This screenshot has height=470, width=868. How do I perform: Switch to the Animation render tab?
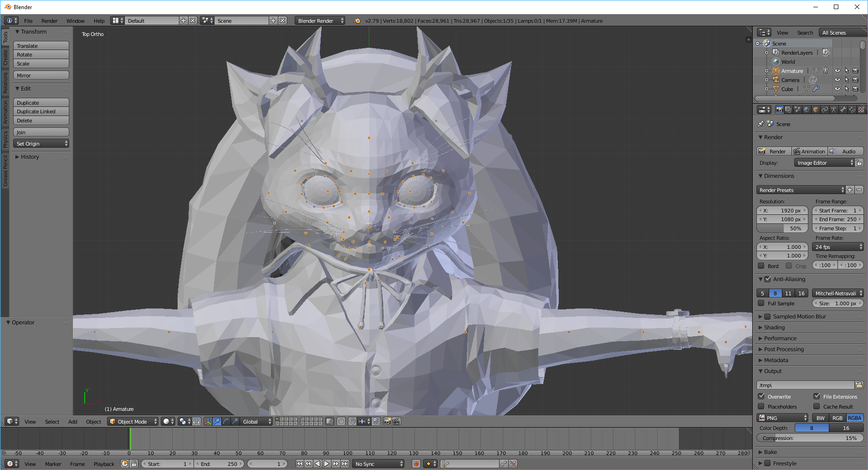click(x=810, y=151)
